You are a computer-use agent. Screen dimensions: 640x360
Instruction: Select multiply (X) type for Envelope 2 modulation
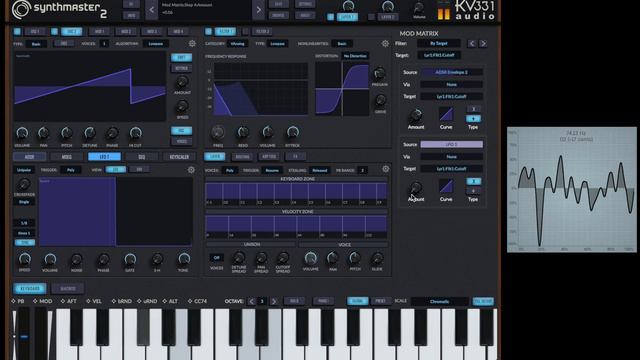pos(473,109)
